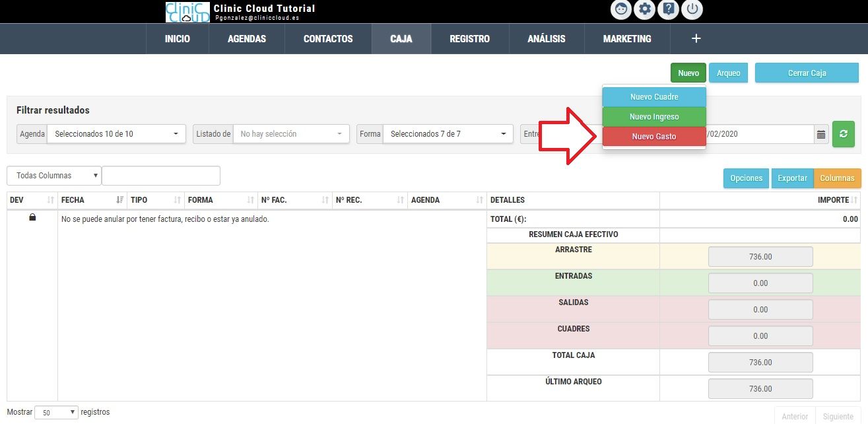Sort table by IMPORTE column

tap(837, 200)
